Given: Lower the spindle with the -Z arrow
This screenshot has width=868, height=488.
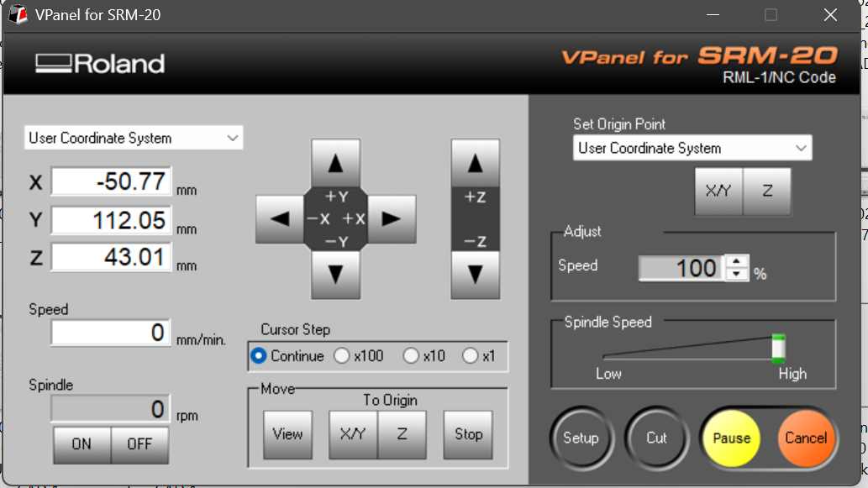Looking at the screenshot, I should coord(475,275).
